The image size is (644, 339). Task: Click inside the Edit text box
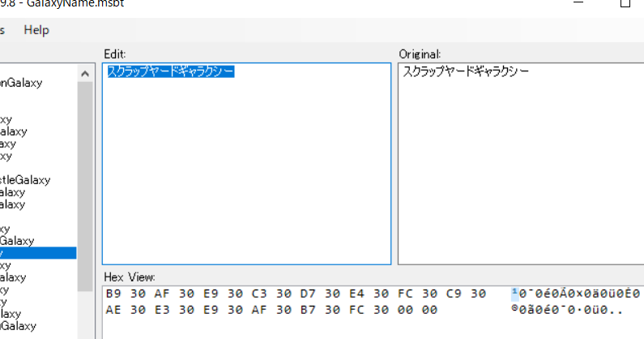(246, 178)
